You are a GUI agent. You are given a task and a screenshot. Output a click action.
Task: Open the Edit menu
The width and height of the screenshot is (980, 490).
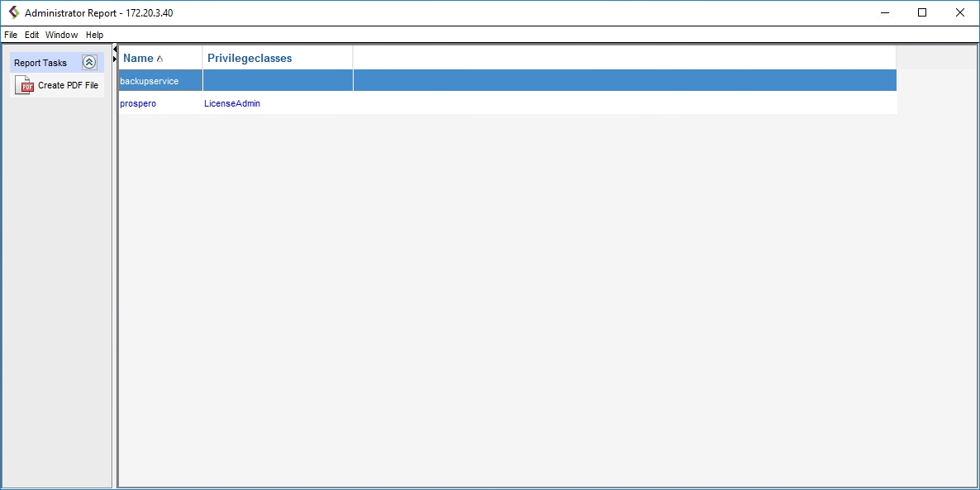31,35
